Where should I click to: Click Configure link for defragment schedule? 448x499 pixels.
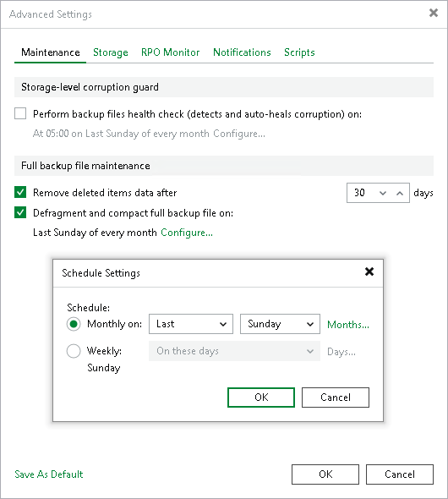pyautogui.click(x=187, y=233)
